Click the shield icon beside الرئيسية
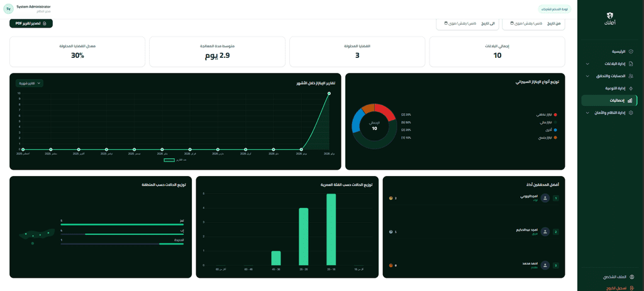The image size is (644, 291). [631, 52]
